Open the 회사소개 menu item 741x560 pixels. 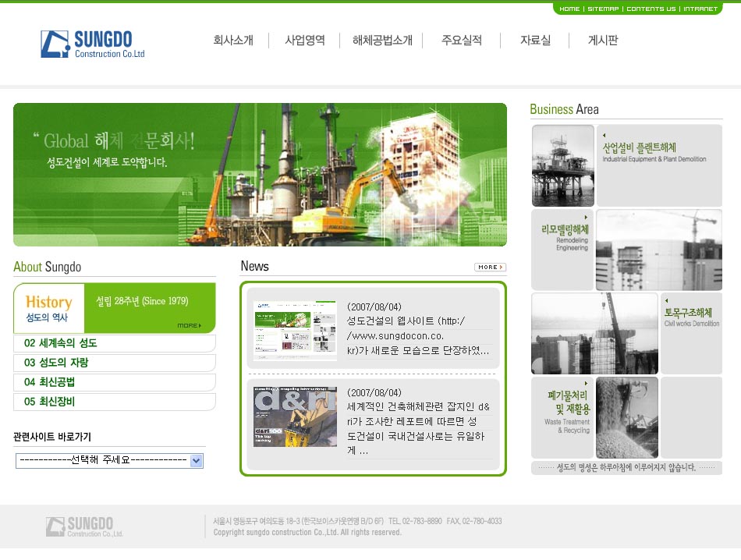(x=233, y=41)
